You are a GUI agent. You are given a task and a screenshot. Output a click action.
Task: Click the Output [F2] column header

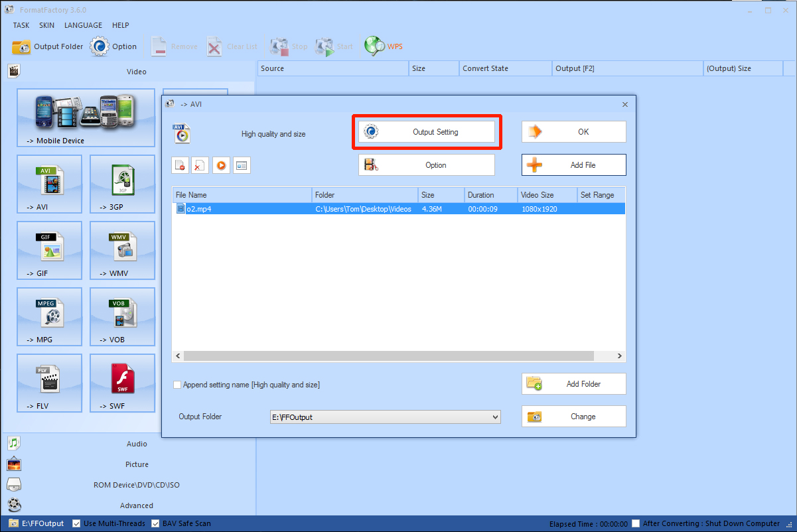[628, 68]
